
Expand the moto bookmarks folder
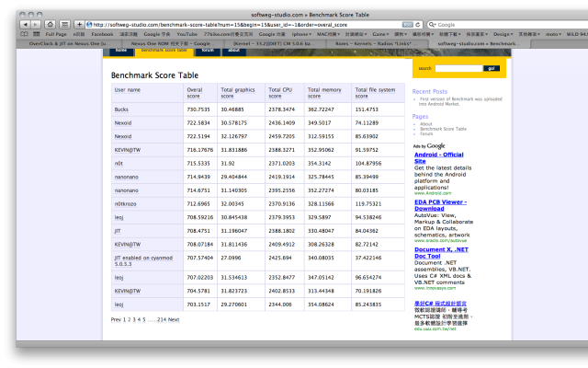pos(553,34)
